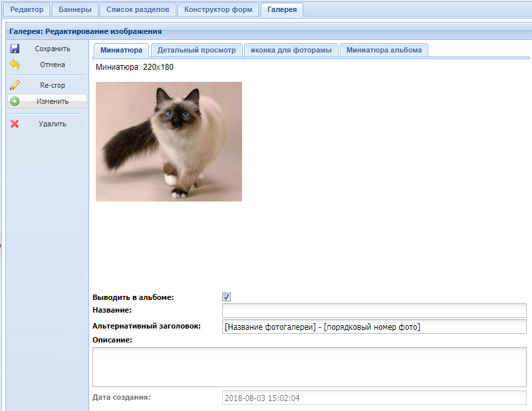
Task: Switch to the Детальный просмотр tab
Action: pos(196,51)
